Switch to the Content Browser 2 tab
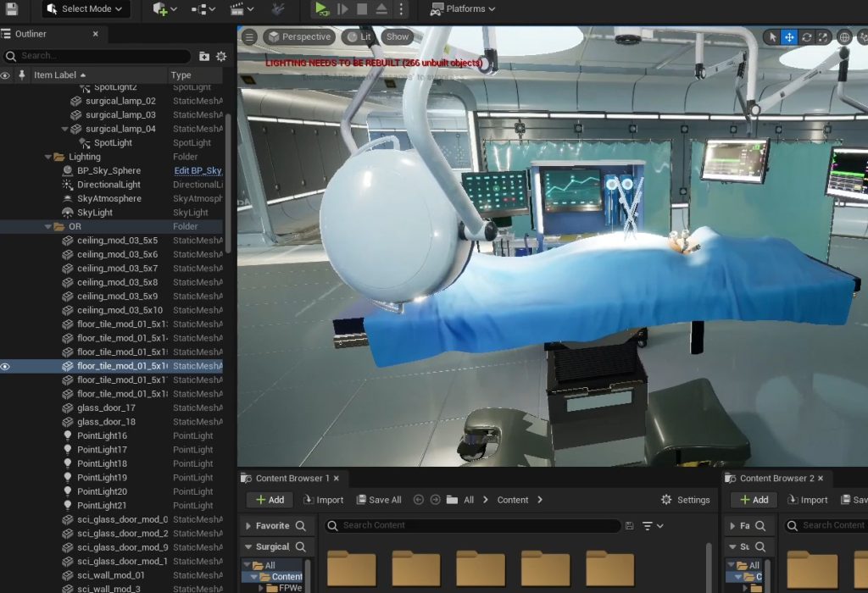868x593 pixels. [775, 479]
